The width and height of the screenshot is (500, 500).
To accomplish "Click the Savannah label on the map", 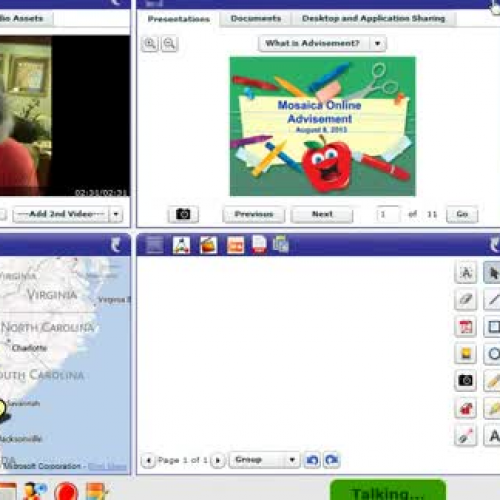I will (x=24, y=403).
